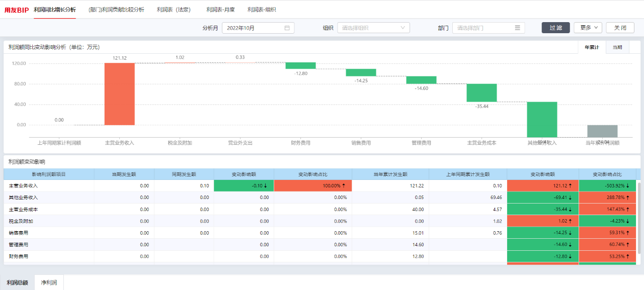Click the green 主营业务成本 chart bar
The image size is (644, 290).
point(481,93)
